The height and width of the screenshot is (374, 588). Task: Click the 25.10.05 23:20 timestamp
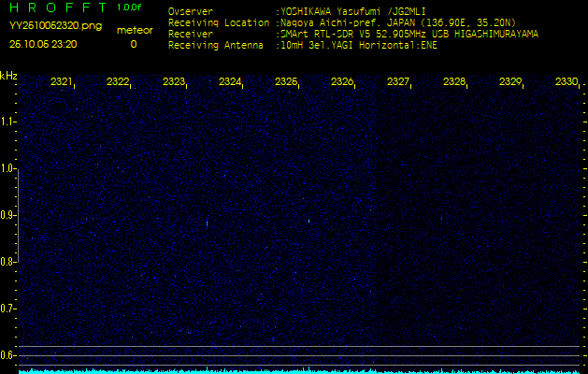43,44
